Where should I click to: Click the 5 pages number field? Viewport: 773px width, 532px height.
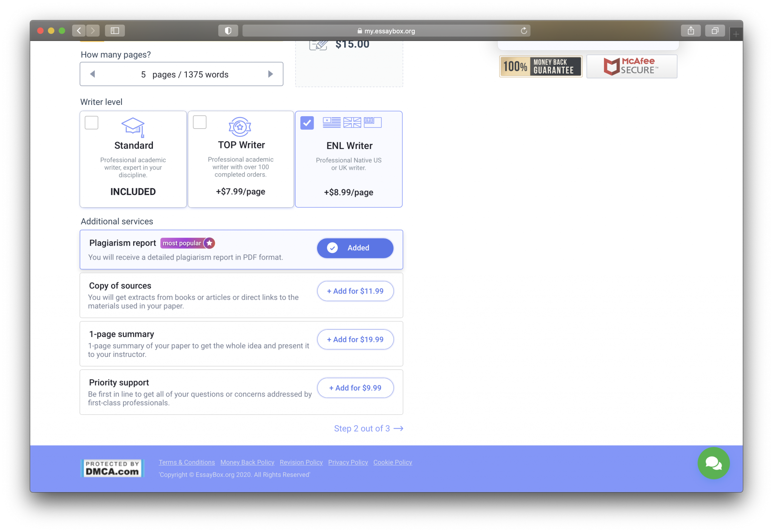pos(143,74)
